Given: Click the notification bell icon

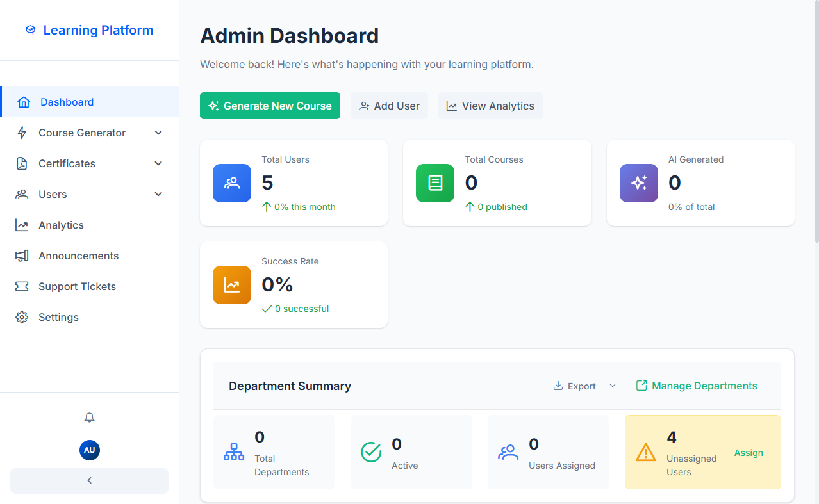Looking at the screenshot, I should 89,418.
